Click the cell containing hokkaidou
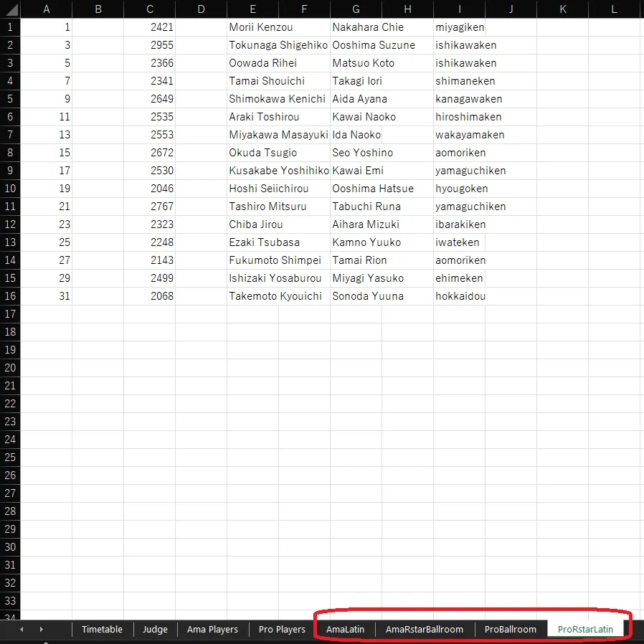 click(x=460, y=296)
